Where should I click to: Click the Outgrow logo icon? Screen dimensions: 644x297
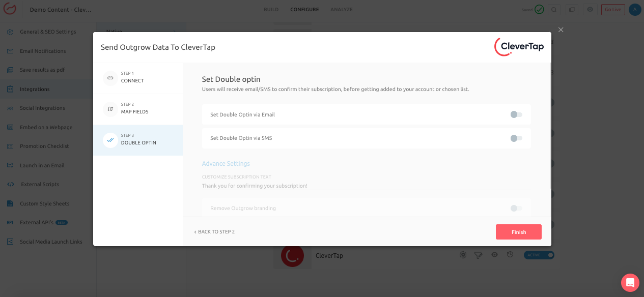pyautogui.click(x=10, y=9)
